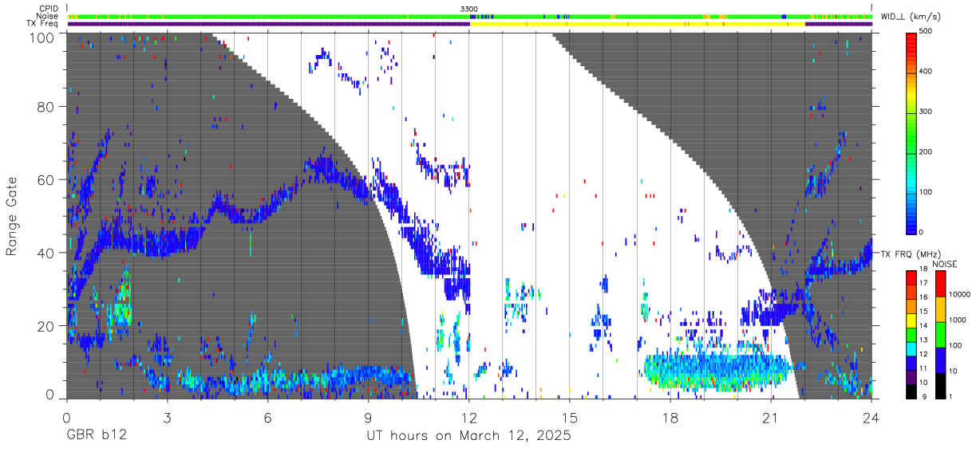Click the '14' value on TX frequency scale

point(923,327)
